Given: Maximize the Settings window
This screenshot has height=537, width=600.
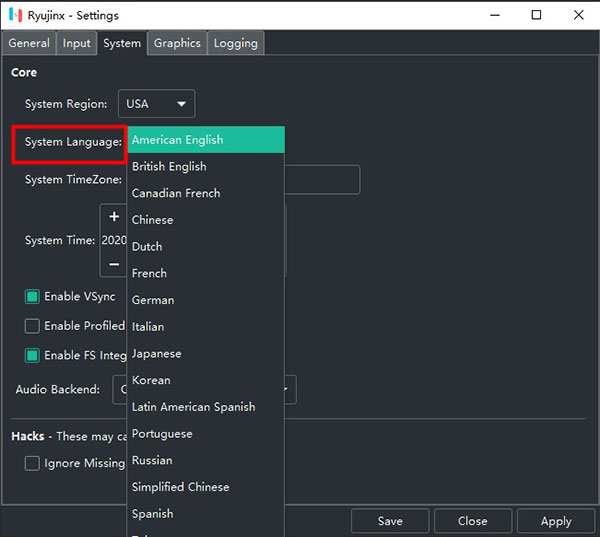Looking at the screenshot, I should pos(536,15).
